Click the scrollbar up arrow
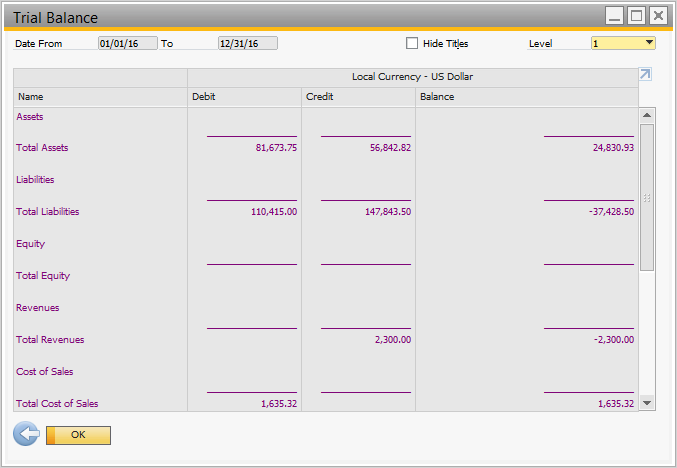The width and height of the screenshot is (677, 468). pos(647,114)
